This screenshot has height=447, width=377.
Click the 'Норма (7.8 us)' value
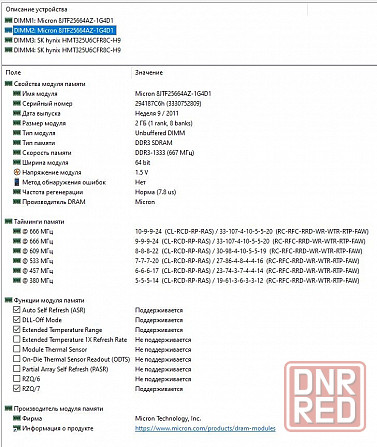[155, 192]
